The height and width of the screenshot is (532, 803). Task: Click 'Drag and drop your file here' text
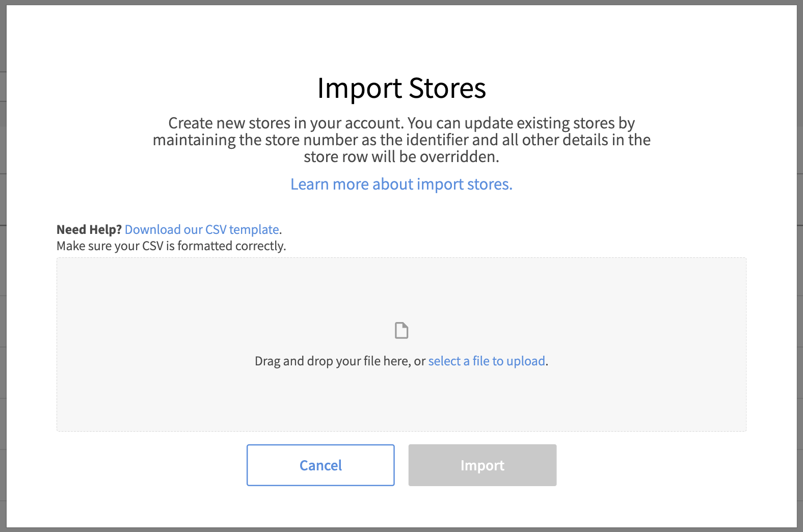(x=332, y=361)
